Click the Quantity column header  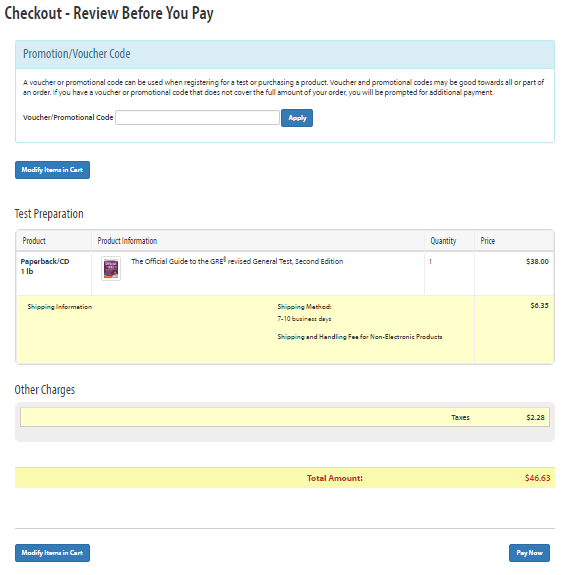[443, 241]
